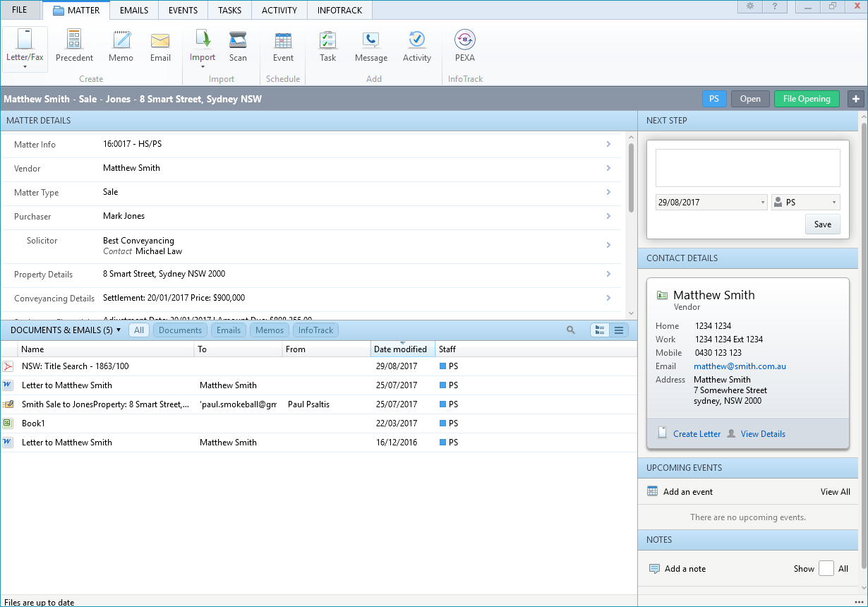
Task: Tick the Show All notes checkbox
Action: pyautogui.click(x=826, y=568)
